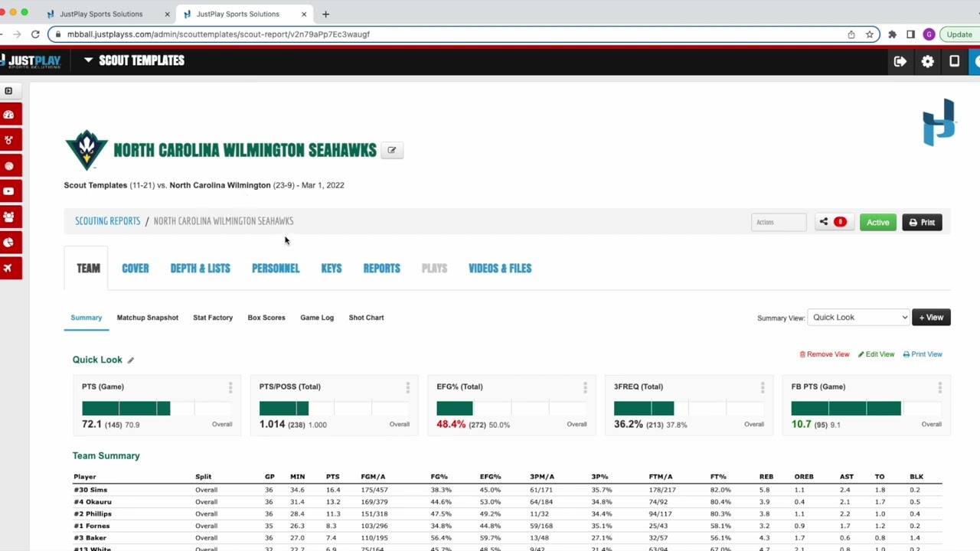Open the pie chart sidebar icon

tap(9, 243)
